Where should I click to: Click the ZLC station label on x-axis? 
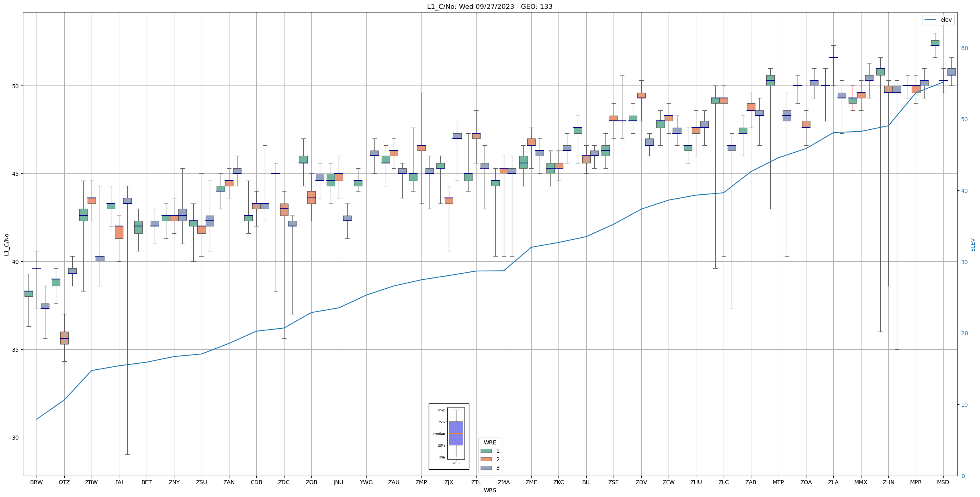(723, 482)
